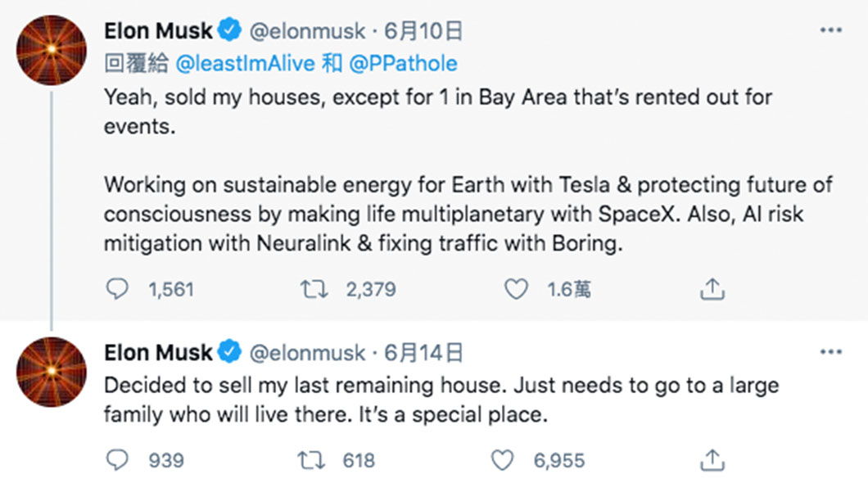Open more options on first tweet

pos(831,30)
